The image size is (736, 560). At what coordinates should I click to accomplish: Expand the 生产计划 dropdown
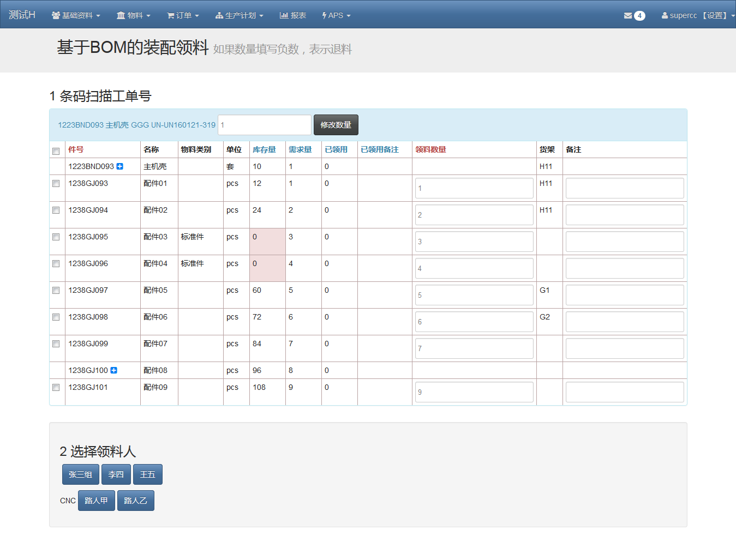pyautogui.click(x=240, y=16)
